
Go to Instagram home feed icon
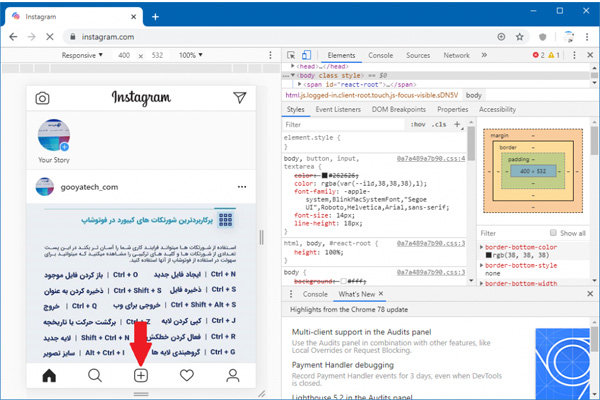tap(49, 376)
